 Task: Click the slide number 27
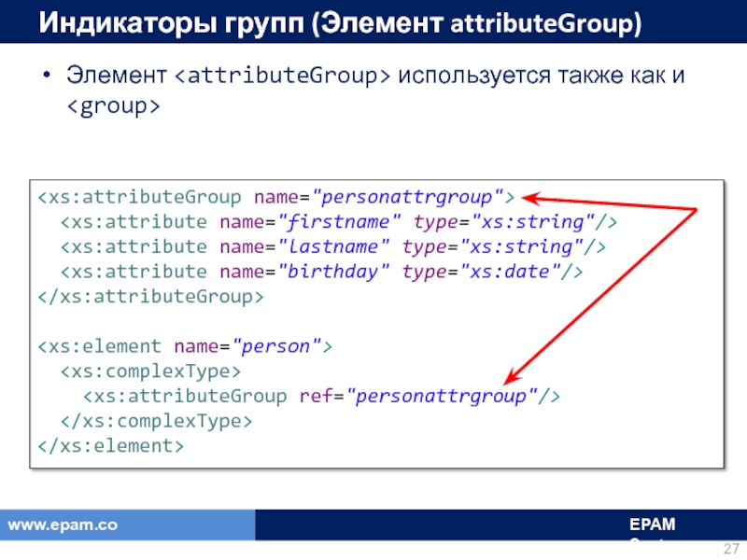(x=732, y=548)
